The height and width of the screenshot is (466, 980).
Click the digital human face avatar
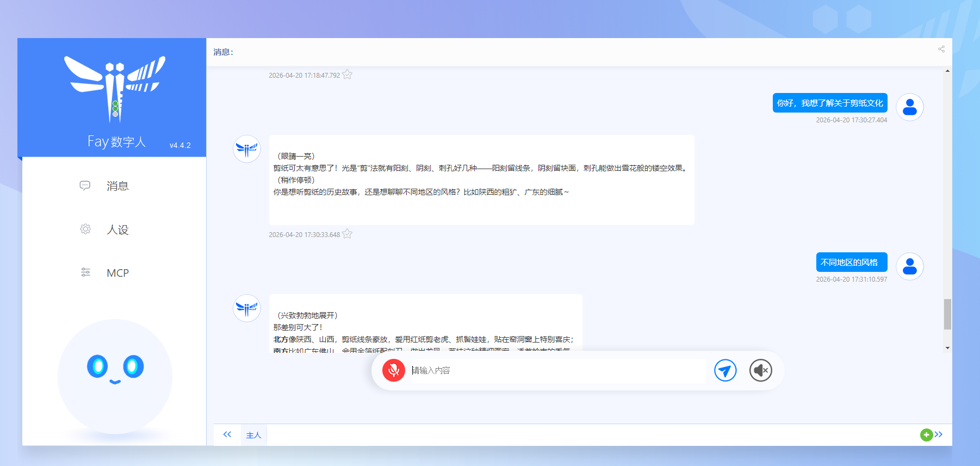(115, 376)
